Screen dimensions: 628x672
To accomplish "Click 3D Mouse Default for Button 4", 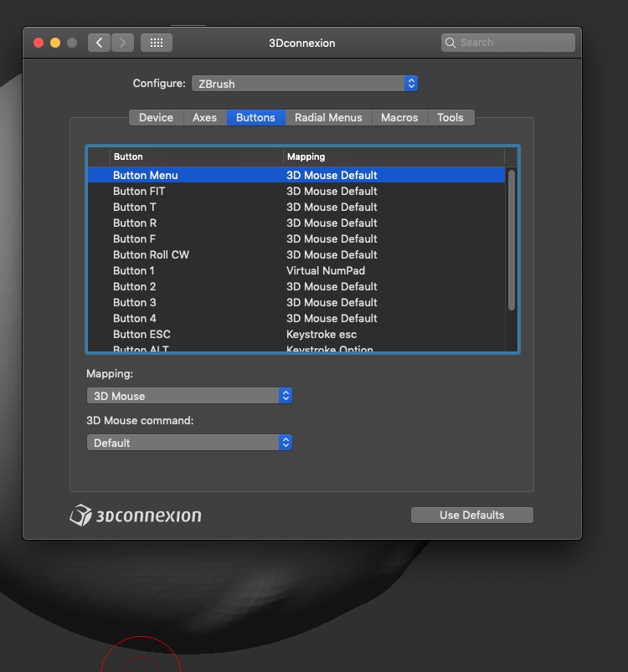I will pos(332,318).
